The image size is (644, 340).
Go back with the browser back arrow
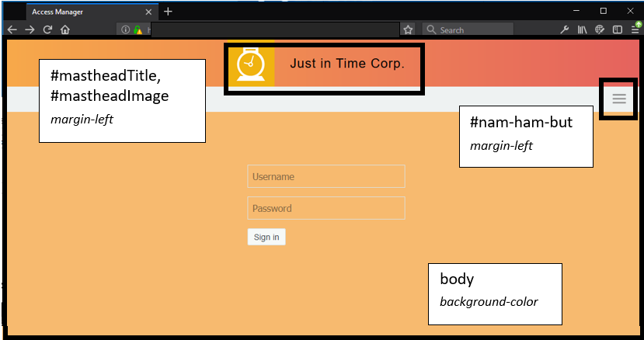click(12, 29)
